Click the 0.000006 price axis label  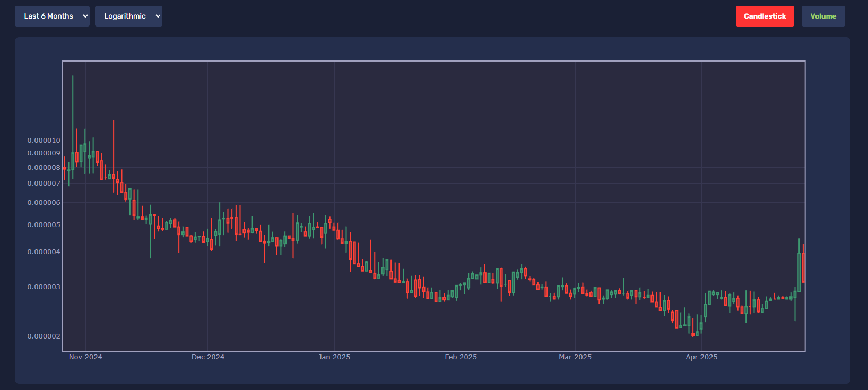click(44, 203)
